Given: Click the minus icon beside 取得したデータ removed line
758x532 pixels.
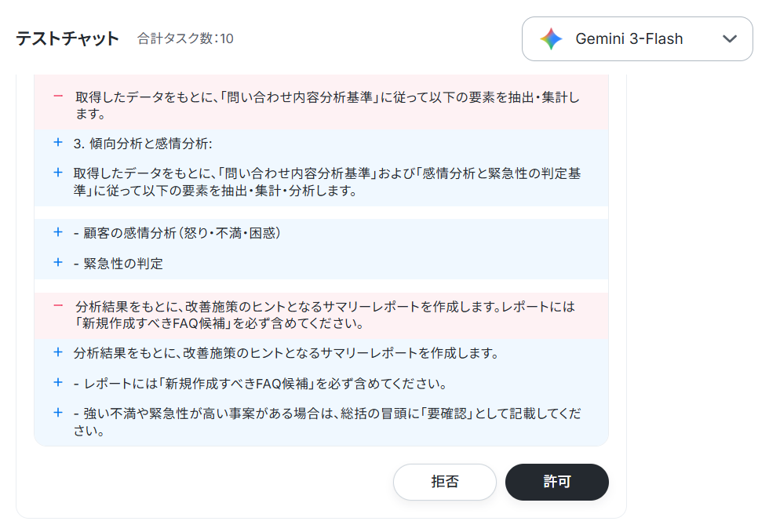Looking at the screenshot, I should (58, 97).
